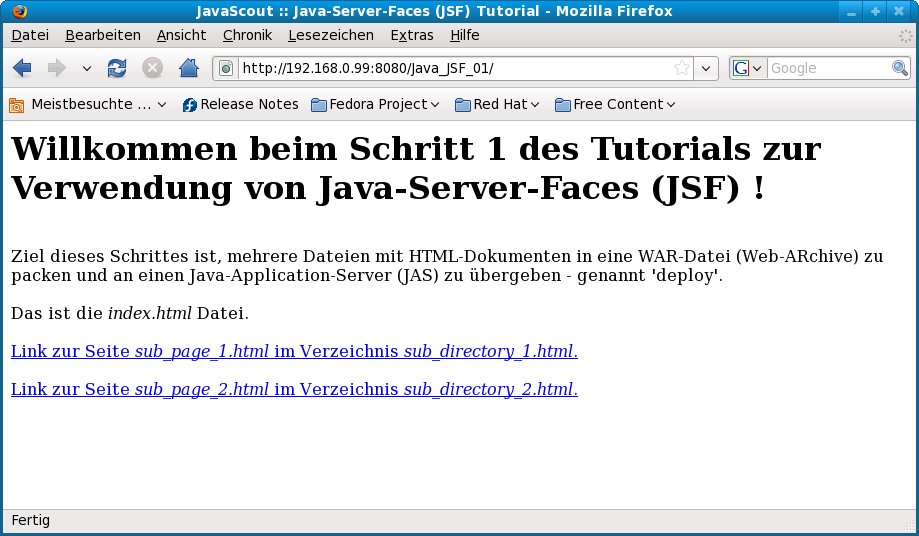919x536 pixels.
Task: Open the Google search engine selector dropdown
Action: pyautogui.click(x=747, y=68)
